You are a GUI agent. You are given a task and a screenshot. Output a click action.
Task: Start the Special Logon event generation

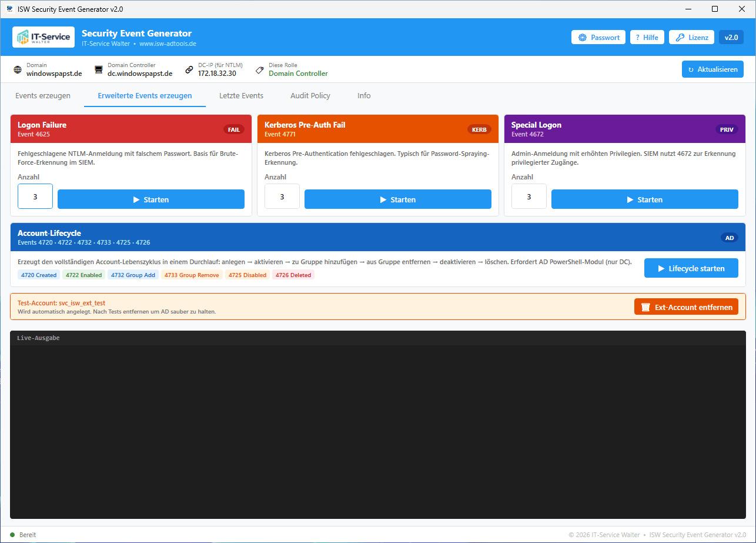pyautogui.click(x=644, y=199)
